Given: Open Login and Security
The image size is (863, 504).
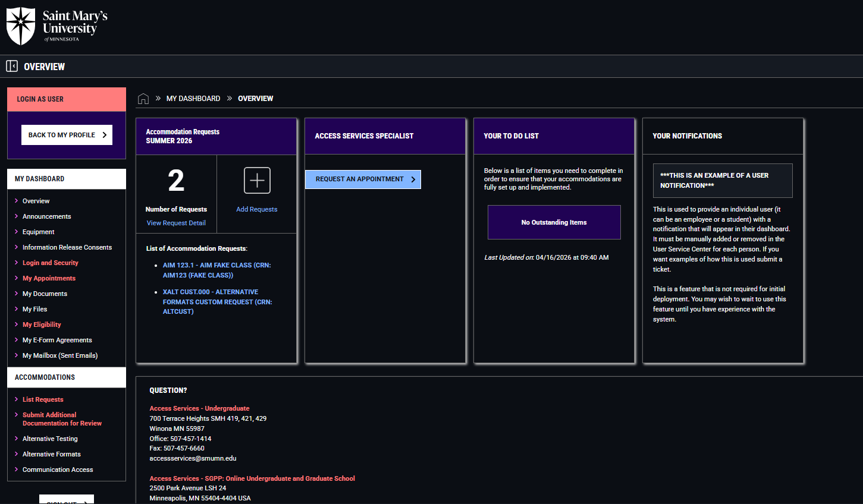Looking at the screenshot, I should pyautogui.click(x=51, y=263).
